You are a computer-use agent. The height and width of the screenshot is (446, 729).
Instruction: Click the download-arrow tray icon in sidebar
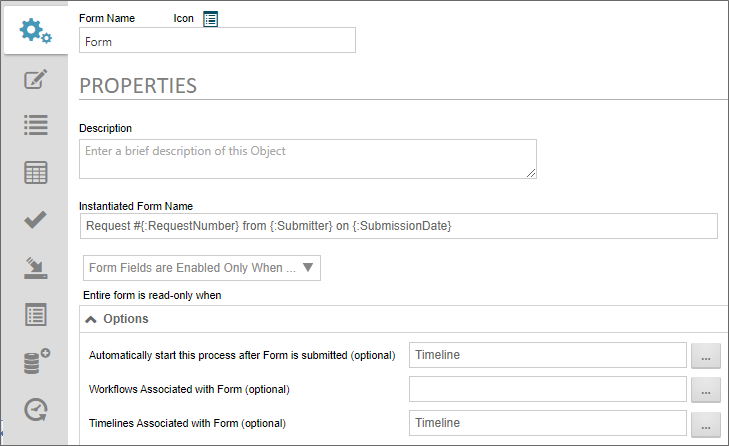[36, 267]
